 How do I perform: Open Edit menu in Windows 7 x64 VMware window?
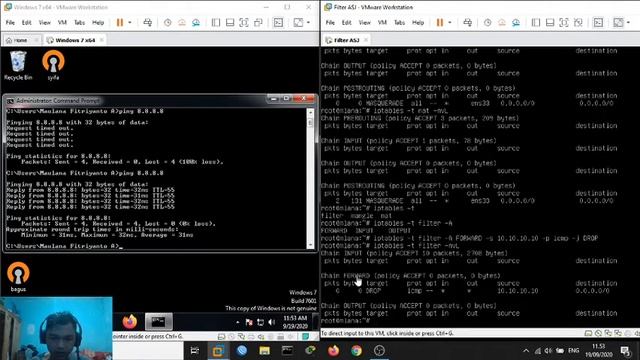click(x=27, y=22)
